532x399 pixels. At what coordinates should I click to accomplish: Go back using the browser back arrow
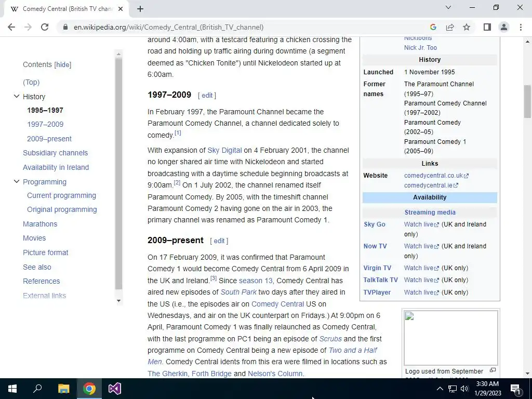[x=11, y=27]
